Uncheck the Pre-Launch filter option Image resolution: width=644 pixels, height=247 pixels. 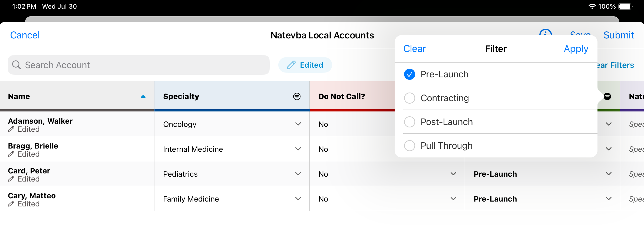[x=409, y=74]
